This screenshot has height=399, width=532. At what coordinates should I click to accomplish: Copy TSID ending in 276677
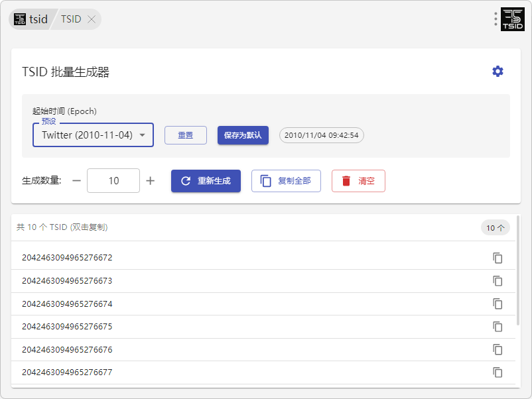(x=498, y=372)
